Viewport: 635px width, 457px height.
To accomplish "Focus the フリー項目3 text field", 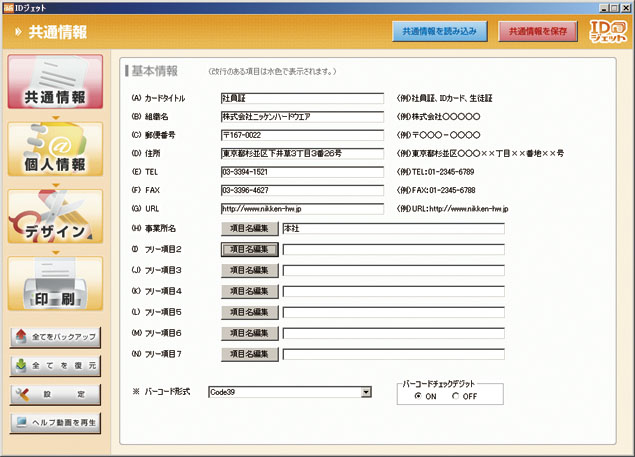I will click(x=393, y=270).
